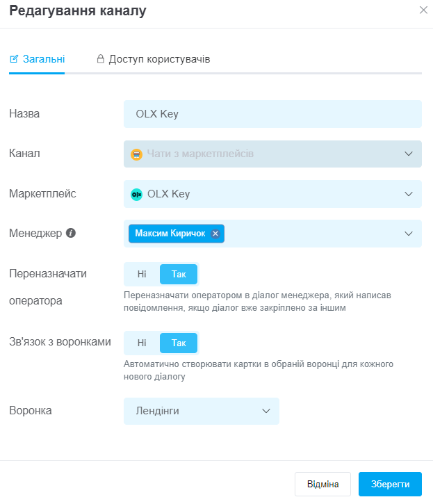433x504 pixels.
Task: Click the Редагування каналу dialog title
Action: pos(78,10)
